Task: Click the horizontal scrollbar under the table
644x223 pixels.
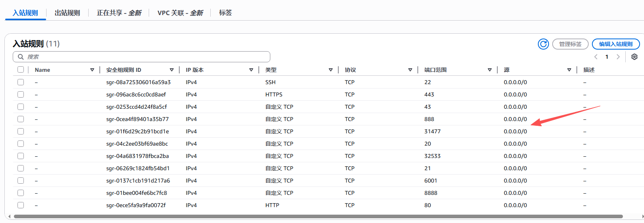Action: 318,216
